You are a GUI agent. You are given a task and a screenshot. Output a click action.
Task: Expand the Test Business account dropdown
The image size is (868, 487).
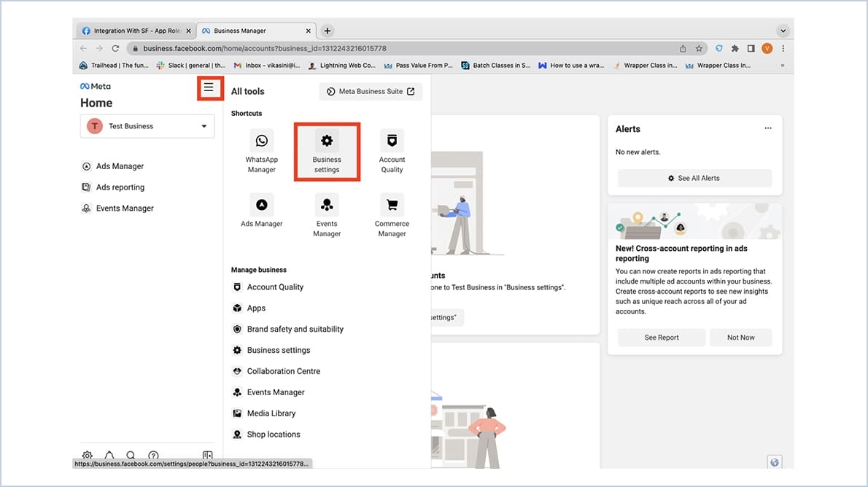point(147,126)
